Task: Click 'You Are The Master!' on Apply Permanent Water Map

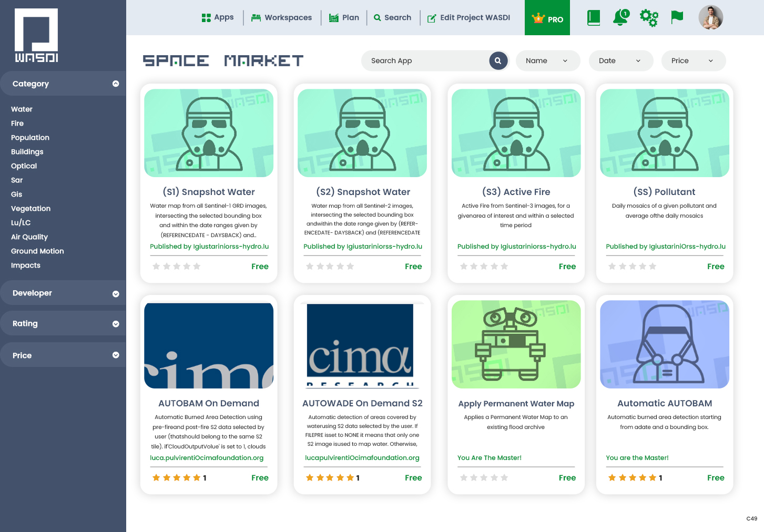Action: tap(490, 458)
